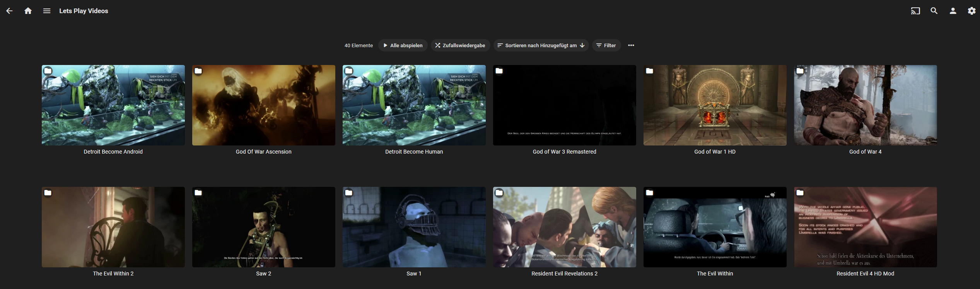The height and width of the screenshot is (289, 980).
Task: Click the God of War 3 Remastered title
Action: tap(565, 152)
